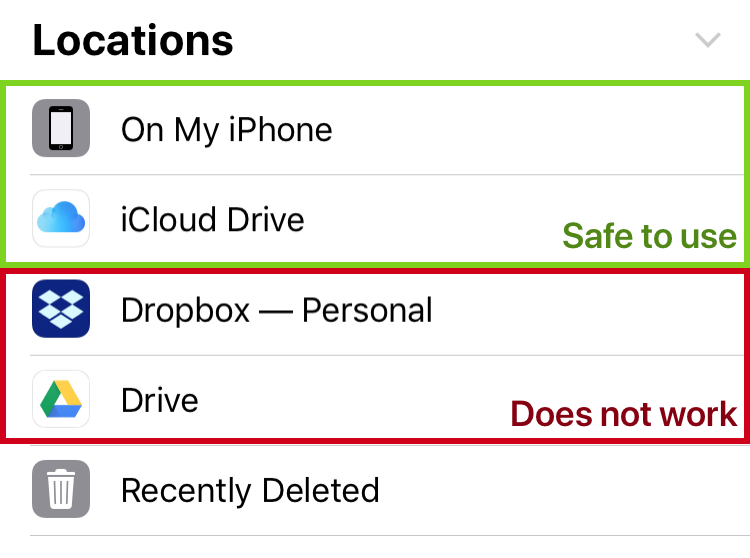The image size is (750, 558).
Task: Open the Recently Deleted label
Action: click(x=250, y=491)
